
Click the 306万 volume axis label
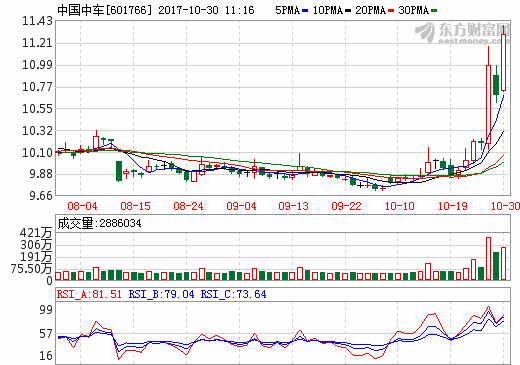(x=36, y=245)
